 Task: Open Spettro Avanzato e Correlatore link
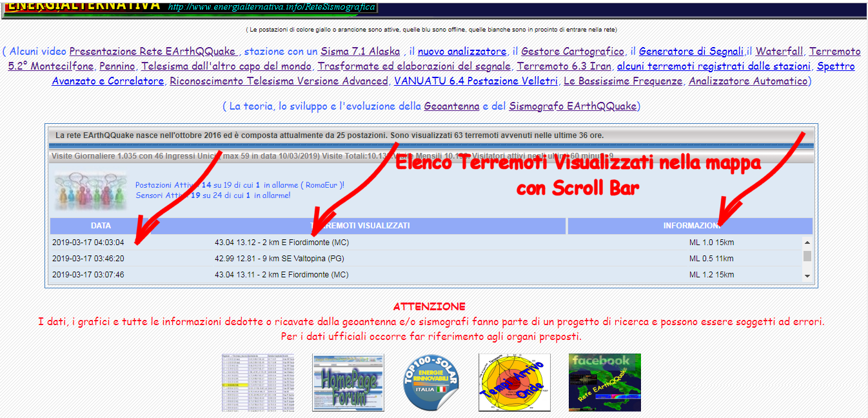coord(108,81)
